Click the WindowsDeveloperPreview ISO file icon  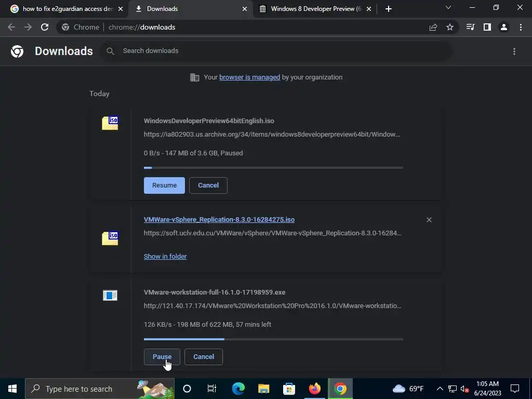[x=110, y=123]
